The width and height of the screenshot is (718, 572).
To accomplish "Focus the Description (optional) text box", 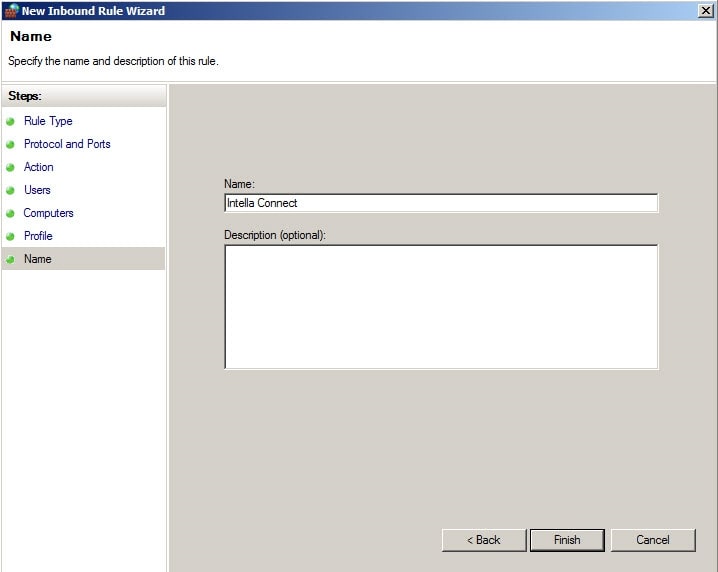I will tap(441, 306).
